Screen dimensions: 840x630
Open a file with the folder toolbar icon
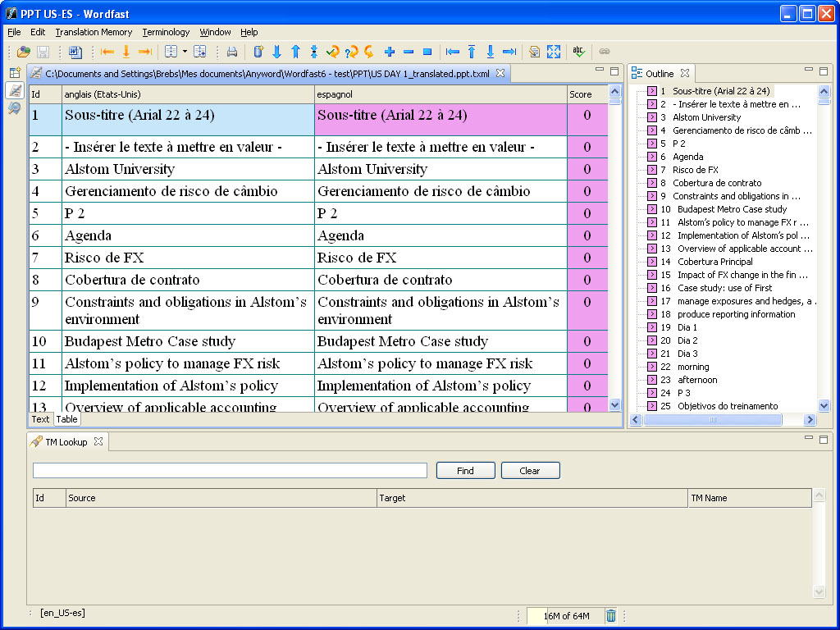[23, 52]
